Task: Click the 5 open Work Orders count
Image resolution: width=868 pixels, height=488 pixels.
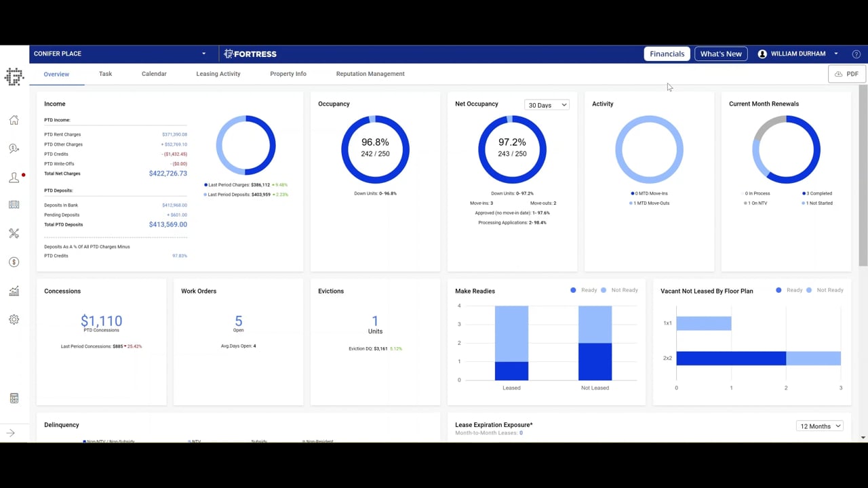Action: point(239,321)
